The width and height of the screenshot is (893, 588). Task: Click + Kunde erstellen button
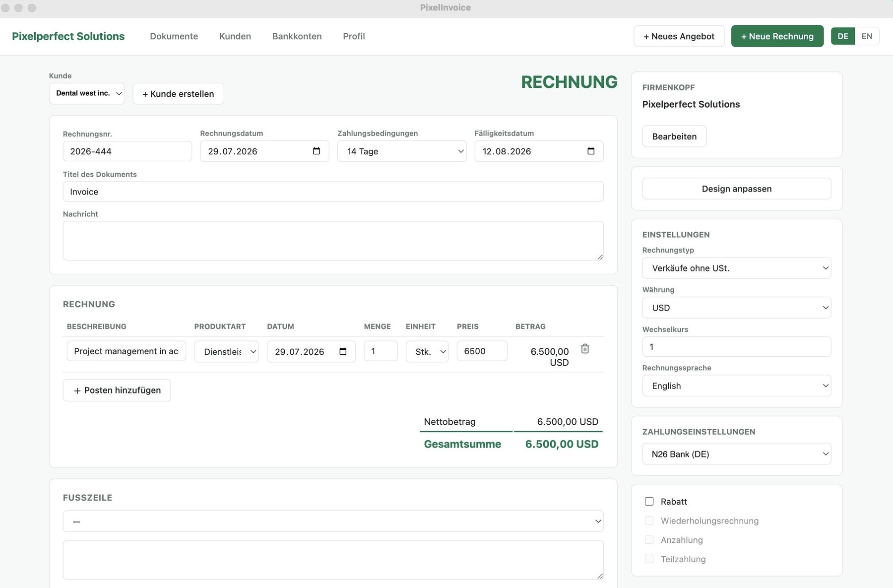(x=178, y=94)
